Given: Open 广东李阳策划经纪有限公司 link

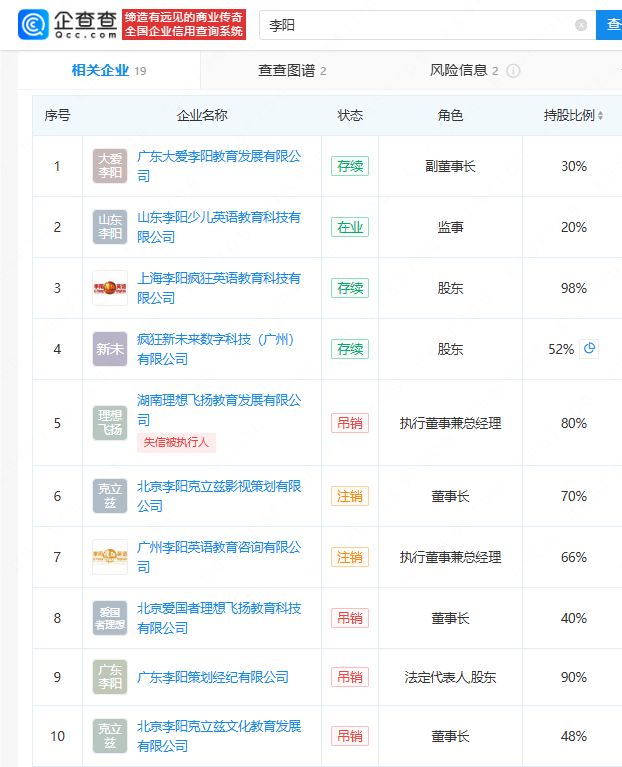Looking at the screenshot, I should coord(212,677).
